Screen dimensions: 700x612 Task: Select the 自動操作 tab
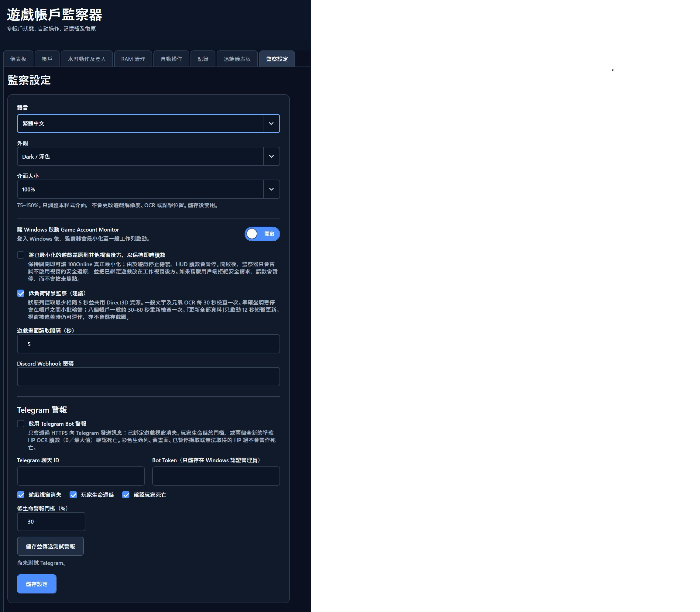(171, 59)
